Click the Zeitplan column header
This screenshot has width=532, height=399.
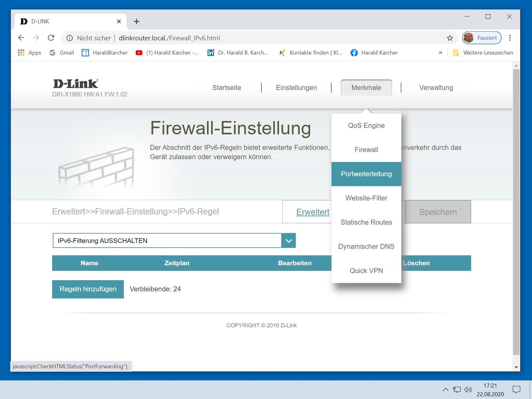click(177, 263)
